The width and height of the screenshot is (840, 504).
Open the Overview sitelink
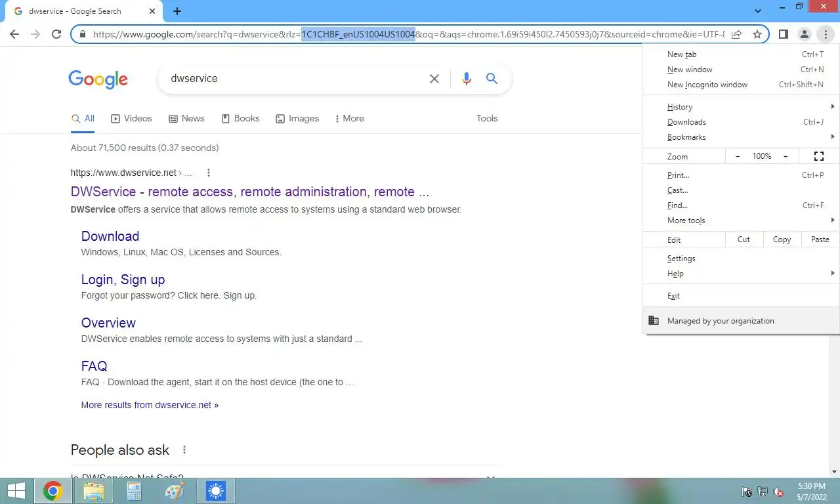click(x=108, y=323)
